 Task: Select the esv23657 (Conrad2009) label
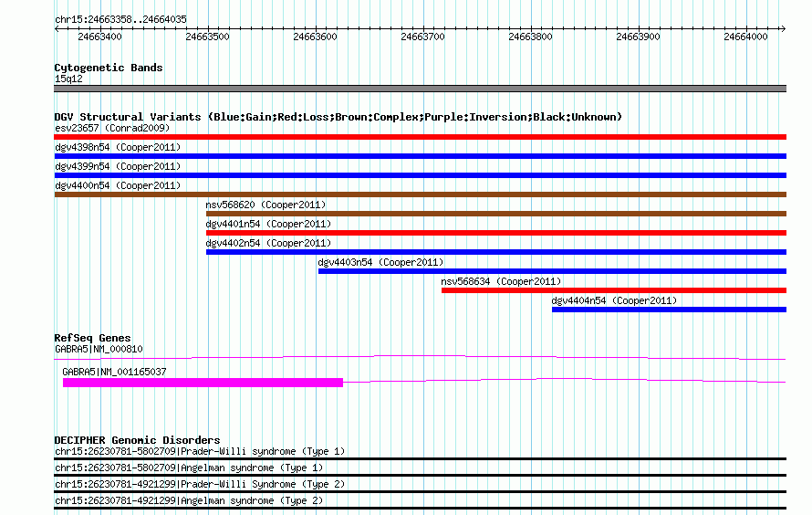coord(112,128)
